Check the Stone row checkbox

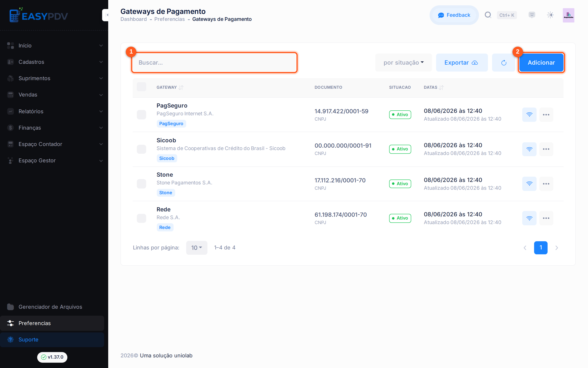tap(141, 184)
